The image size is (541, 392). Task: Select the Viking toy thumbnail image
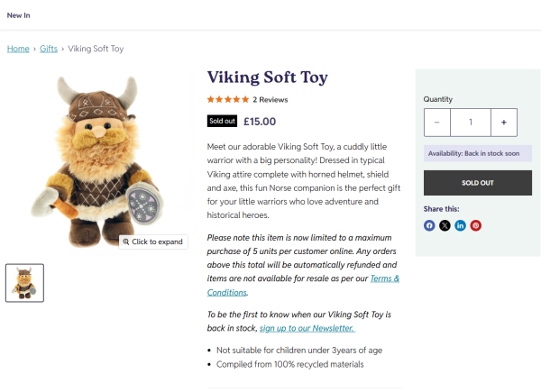[x=24, y=283]
